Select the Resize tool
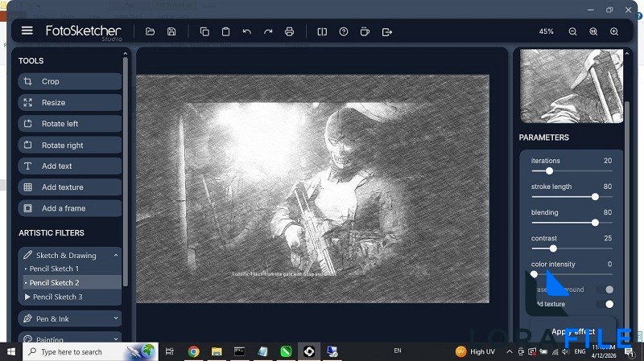This screenshot has height=361, width=644. click(x=70, y=103)
